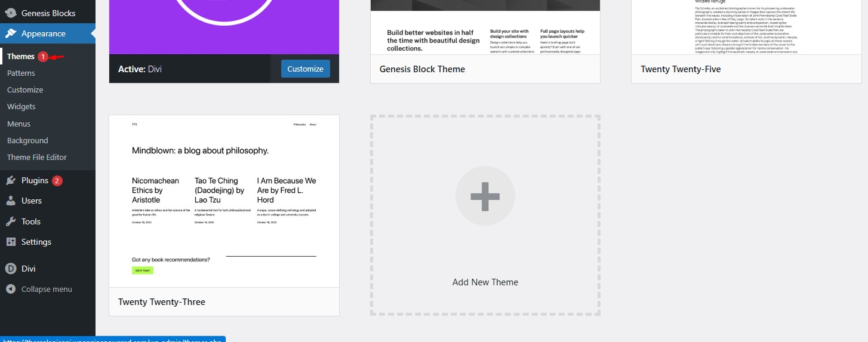Select Themes submenu item
The image size is (868, 342).
[x=21, y=56]
